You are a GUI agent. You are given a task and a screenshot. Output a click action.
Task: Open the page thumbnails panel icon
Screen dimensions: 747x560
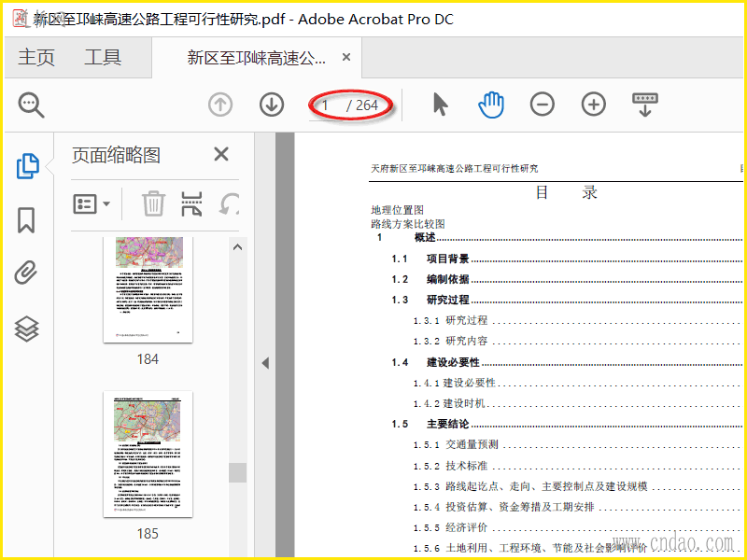pyautogui.click(x=27, y=166)
